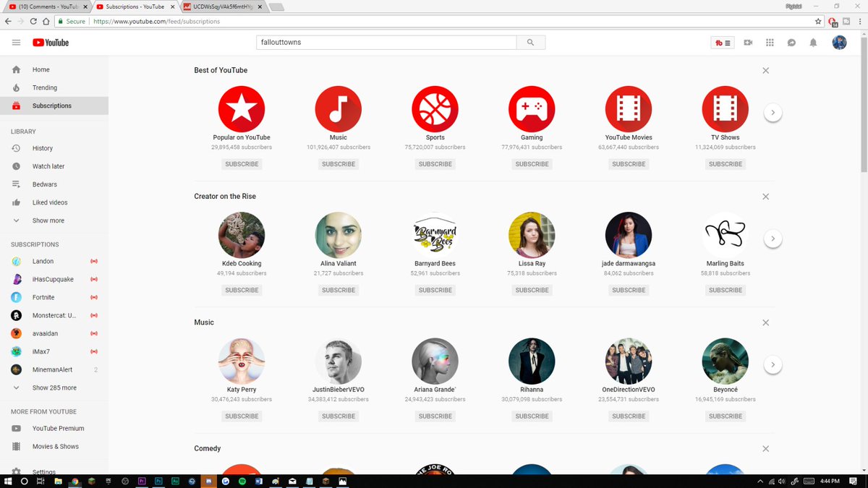This screenshot has width=868, height=488.
Task: Open Landon's subscription channel
Action: point(54,261)
